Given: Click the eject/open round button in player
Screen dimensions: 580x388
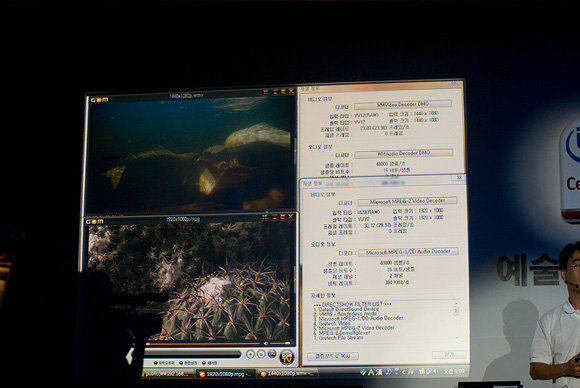Looking at the screenshot, I should click(250, 354).
